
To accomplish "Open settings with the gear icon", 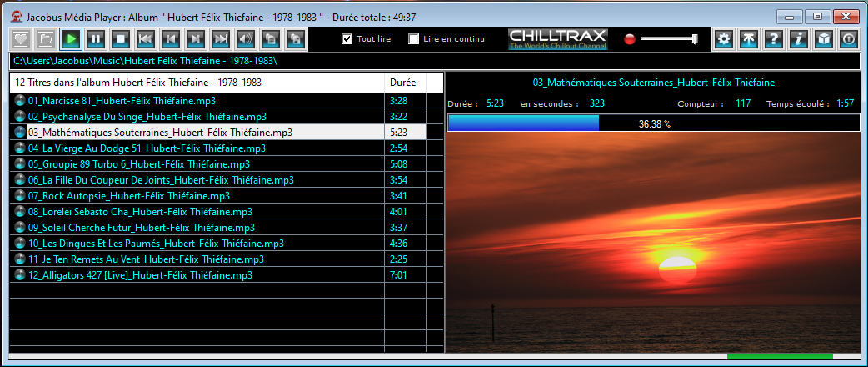I will (x=724, y=39).
